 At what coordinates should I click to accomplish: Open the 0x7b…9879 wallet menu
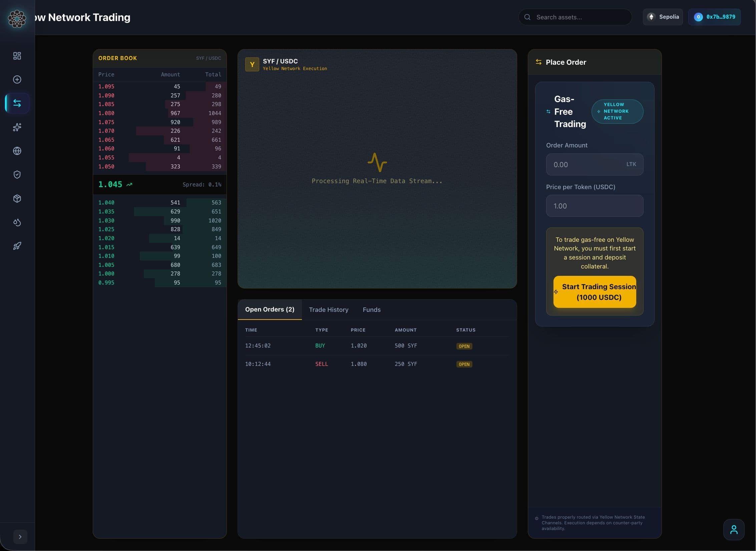(x=714, y=17)
